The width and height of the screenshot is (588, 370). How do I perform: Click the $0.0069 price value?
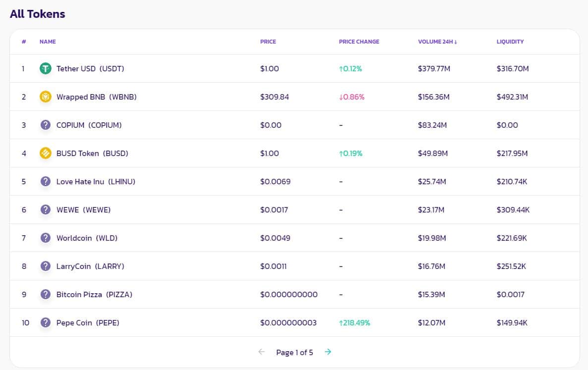click(x=275, y=181)
